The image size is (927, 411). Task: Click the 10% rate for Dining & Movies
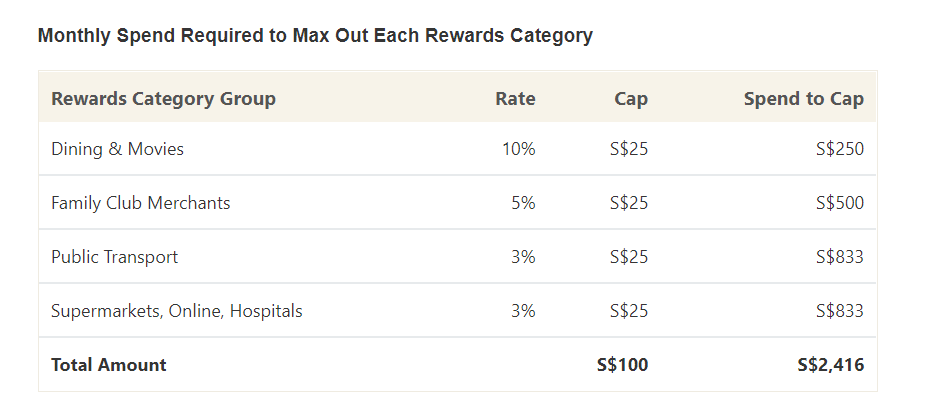pos(519,149)
